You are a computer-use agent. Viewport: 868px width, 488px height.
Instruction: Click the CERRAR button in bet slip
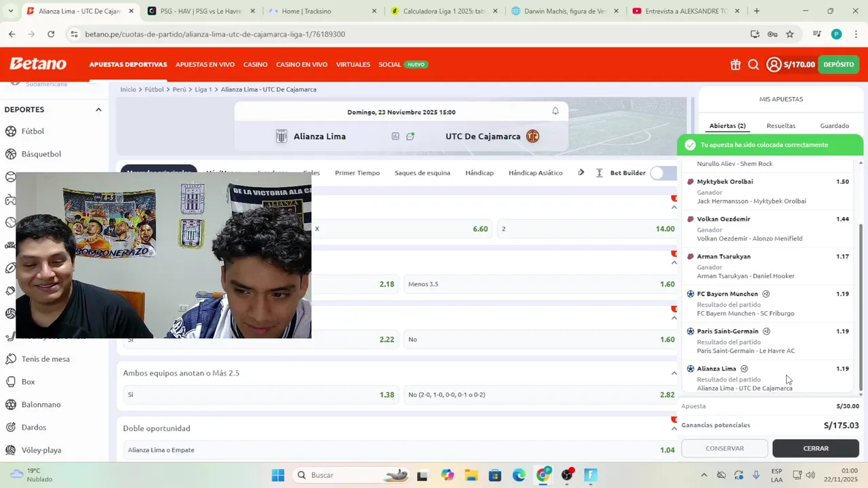[x=816, y=448]
